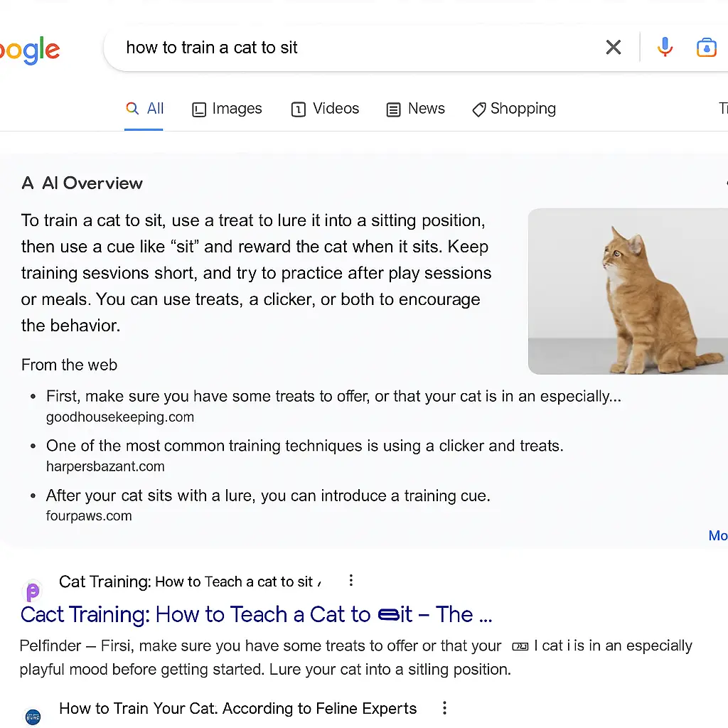The width and height of the screenshot is (728, 728).
Task: Open Google Lens camera search
Action: coord(706,48)
